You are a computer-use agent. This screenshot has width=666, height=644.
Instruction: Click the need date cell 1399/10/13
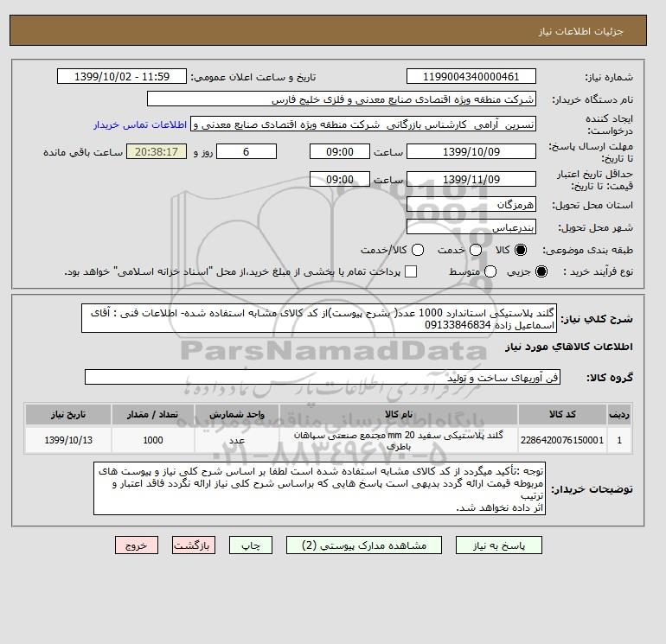coord(68,440)
